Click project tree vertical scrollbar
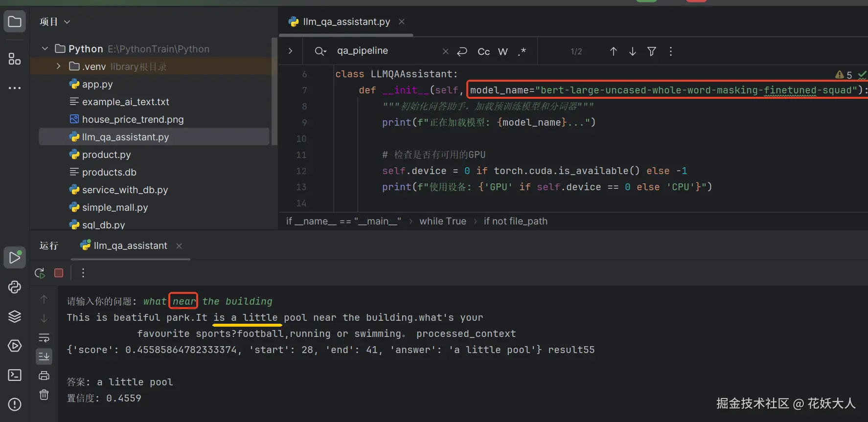 pos(274,91)
